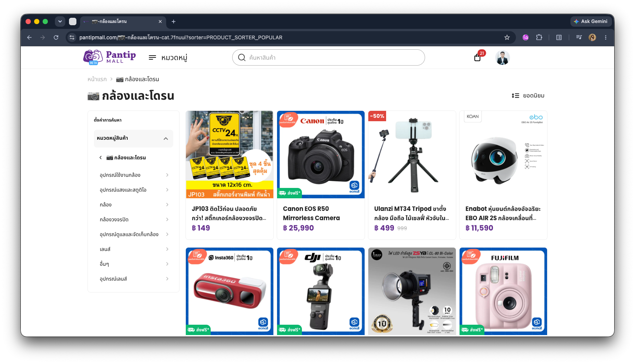Open the Chrome three-dot menu
Screen dimensions: 635x364
(606, 37)
